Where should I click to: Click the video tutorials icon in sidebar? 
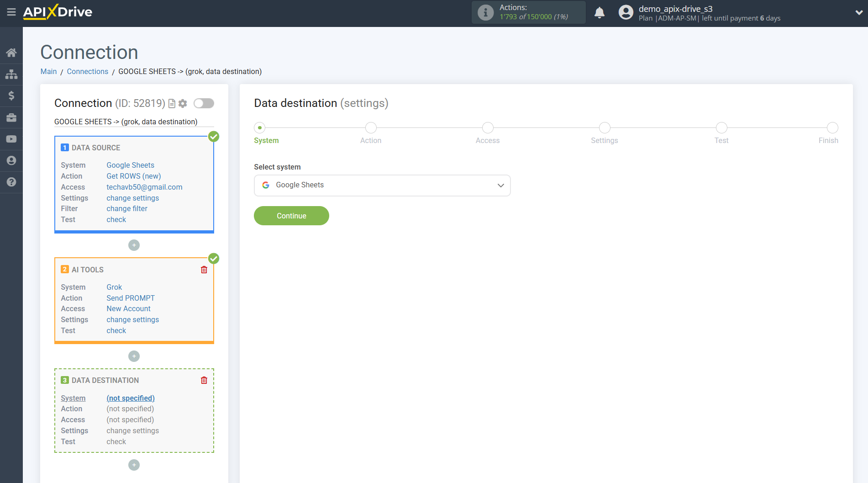(11, 138)
